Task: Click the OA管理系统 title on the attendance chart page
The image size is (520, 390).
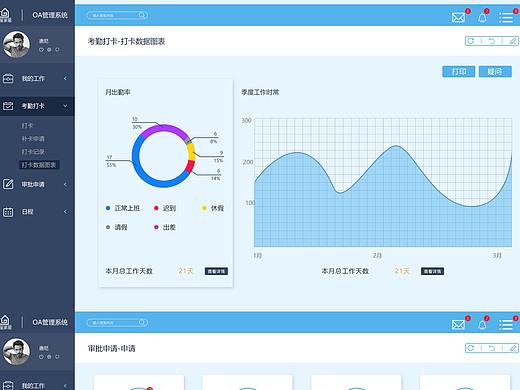Action: [x=50, y=15]
